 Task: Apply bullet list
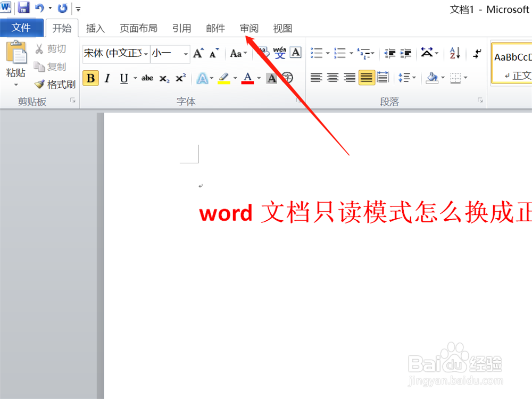[x=317, y=53]
